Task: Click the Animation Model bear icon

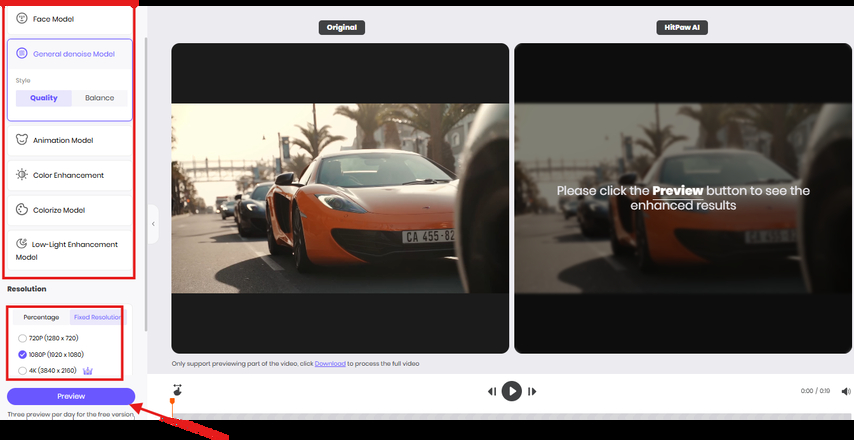Action: [x=22, y=140]
